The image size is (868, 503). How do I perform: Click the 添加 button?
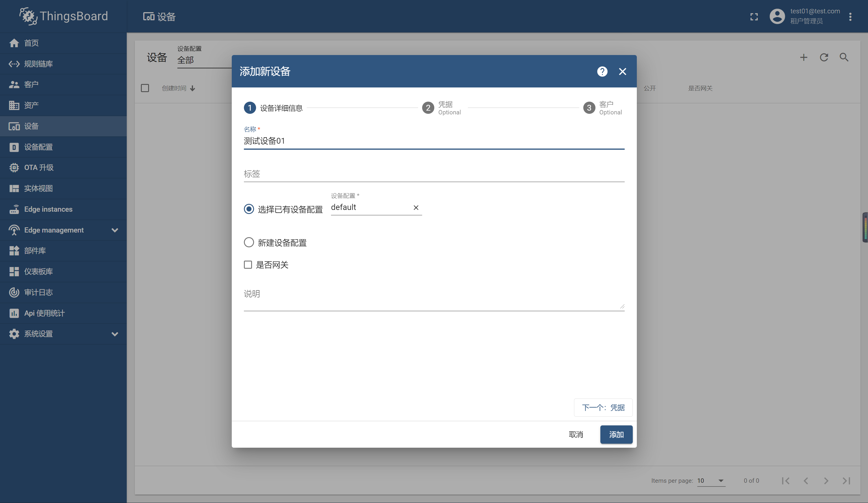coord(616,434)
